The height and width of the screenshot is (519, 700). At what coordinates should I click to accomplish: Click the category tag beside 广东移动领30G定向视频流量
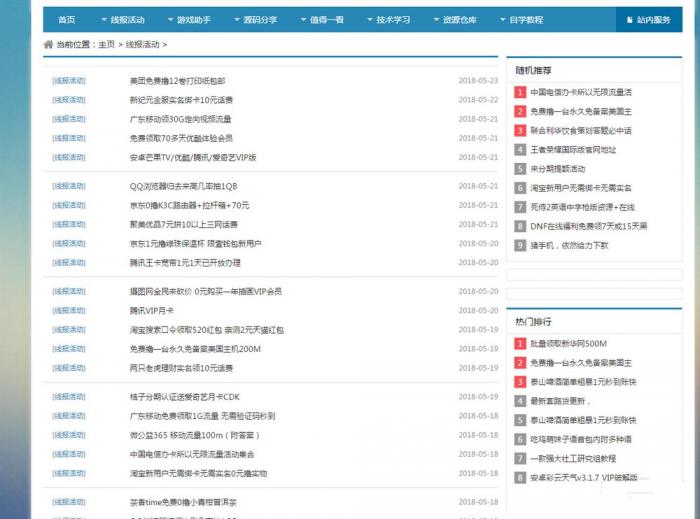pyautogui.click(x=69, y=119)
